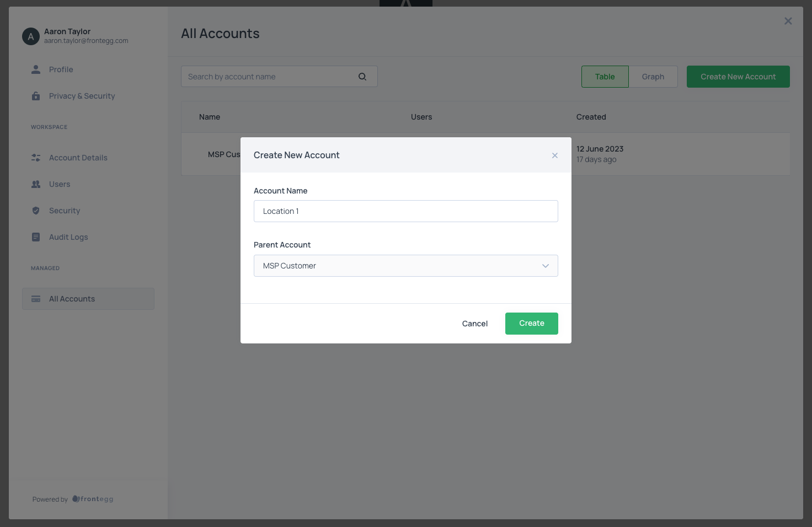Click the Audit Logs document icon
This screenshot has width=812, height=527.
pyautogui.click(x=36, y=237)
